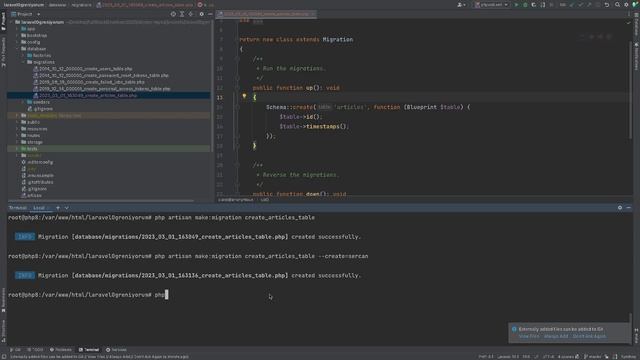Viewport: 640px width, 360px height.
Task: Open the Project view selector dropdown
Action: [25, 14]
